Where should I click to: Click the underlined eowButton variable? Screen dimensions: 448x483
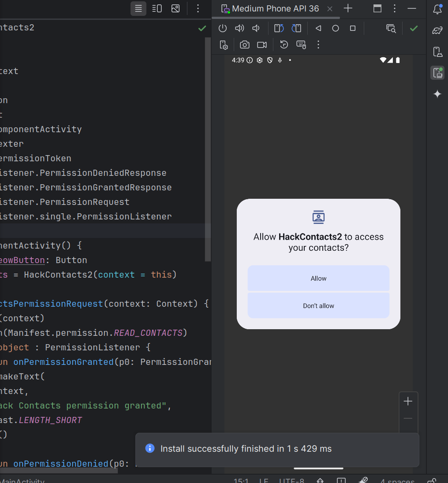(22, 260)
